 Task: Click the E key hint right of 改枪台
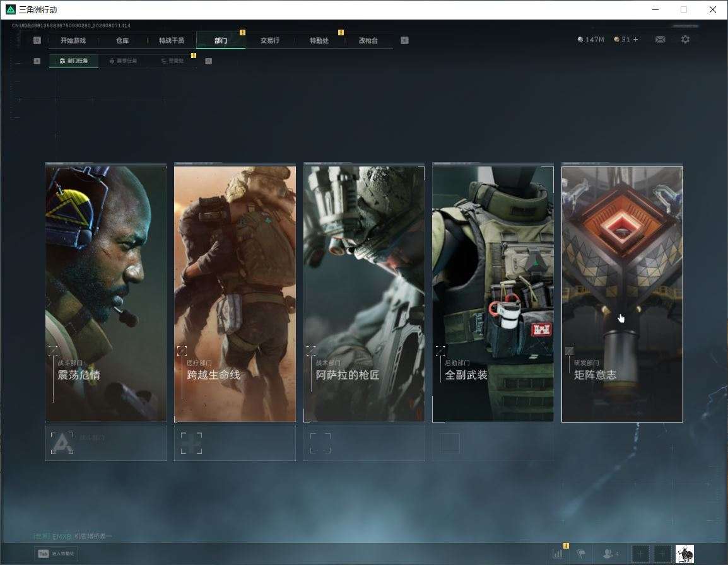click(405, 40)
